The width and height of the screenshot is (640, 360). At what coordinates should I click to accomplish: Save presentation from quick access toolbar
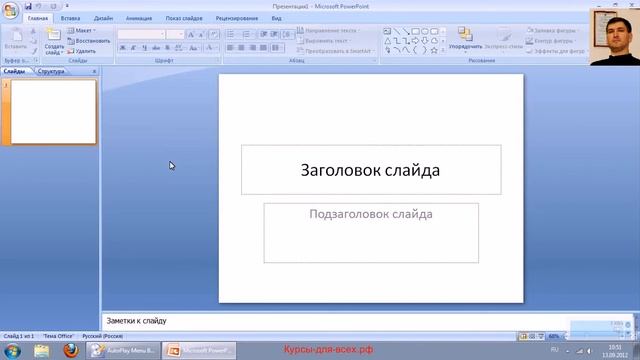point(28,6)
